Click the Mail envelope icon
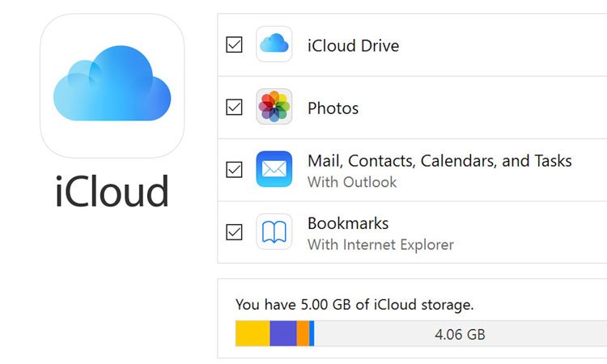The image size is (607, 364). tap(274, 169)
